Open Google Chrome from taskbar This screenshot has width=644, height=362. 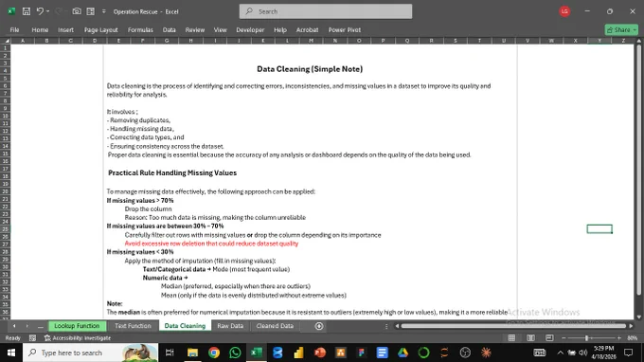(x=214, y=353)
